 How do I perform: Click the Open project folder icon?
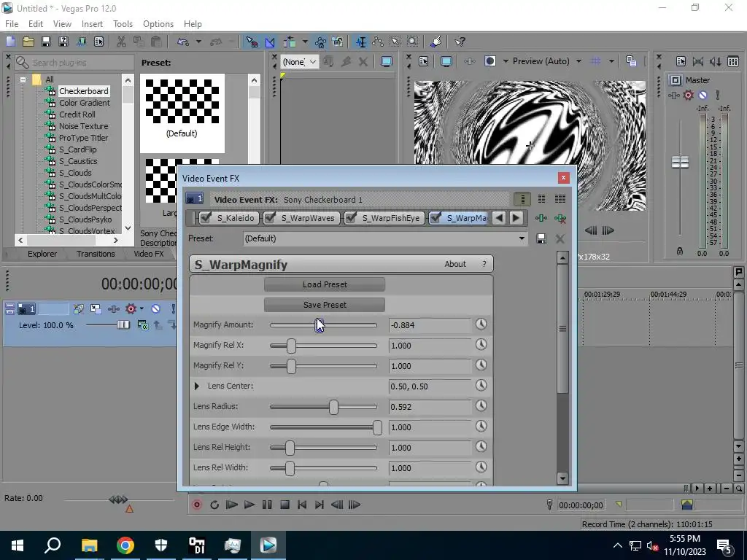point(28,42)
